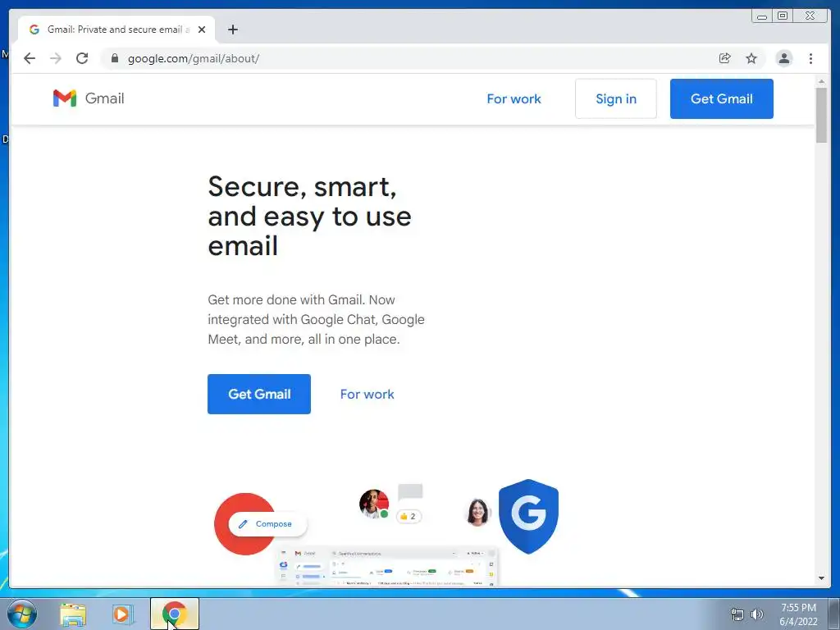This screenshot has height=630, width=840.
Task: Click the "Secure, smart, and easy to use email" headline
Action: pyautogui.click(x=309, y=216)
